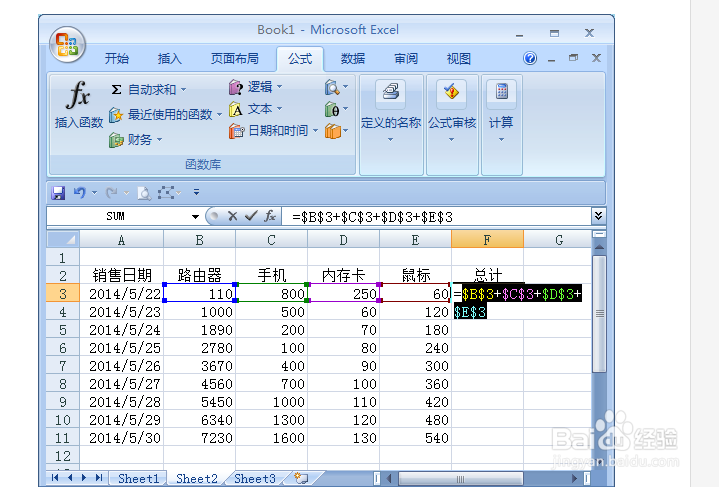The height and width of the screenshot is (487, 719).
Task: Open the Calculation group icon
Action: coord(501,93)
